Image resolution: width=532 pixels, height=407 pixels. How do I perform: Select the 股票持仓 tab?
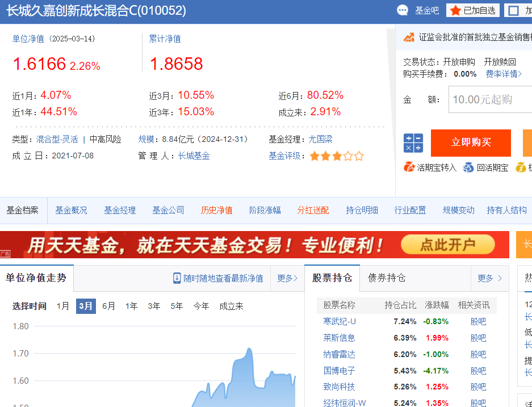tap(332, 278)
